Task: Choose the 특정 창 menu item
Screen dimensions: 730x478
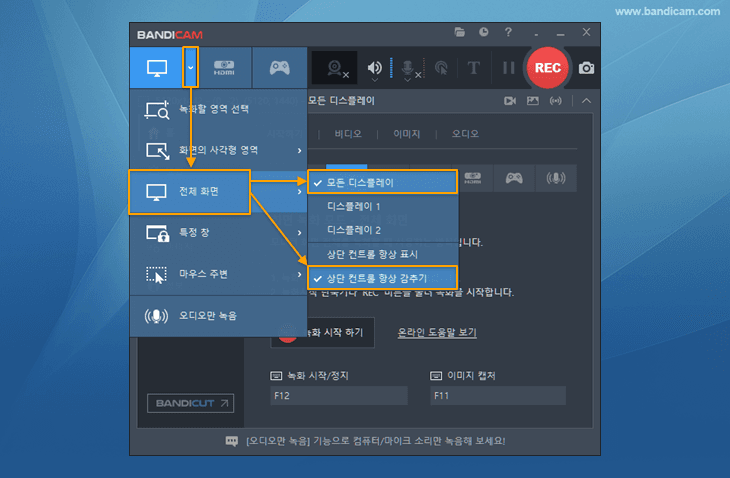Action: point(218,233)
